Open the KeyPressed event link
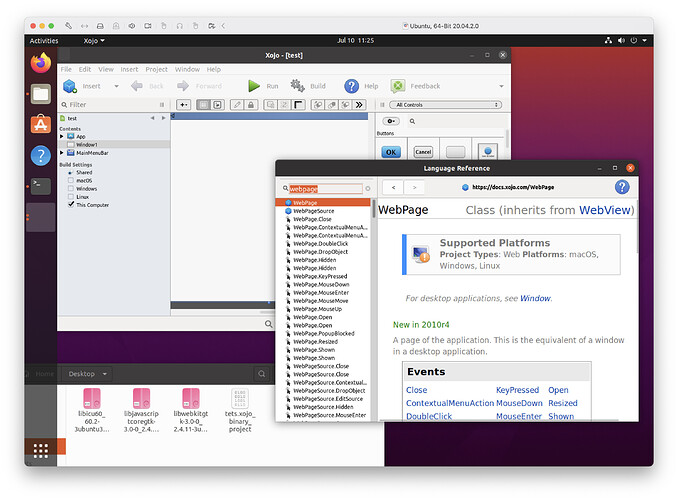 click(517, 390)
